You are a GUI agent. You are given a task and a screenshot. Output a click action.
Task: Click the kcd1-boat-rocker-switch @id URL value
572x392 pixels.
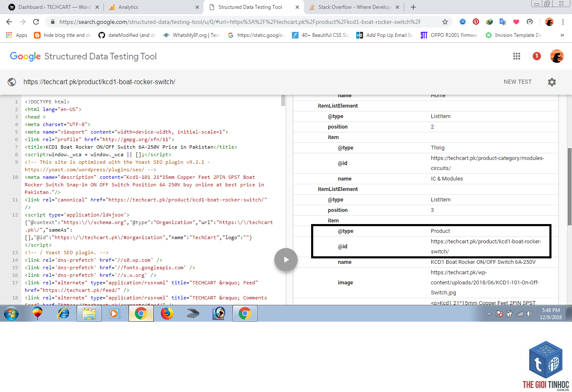(486, 247)
